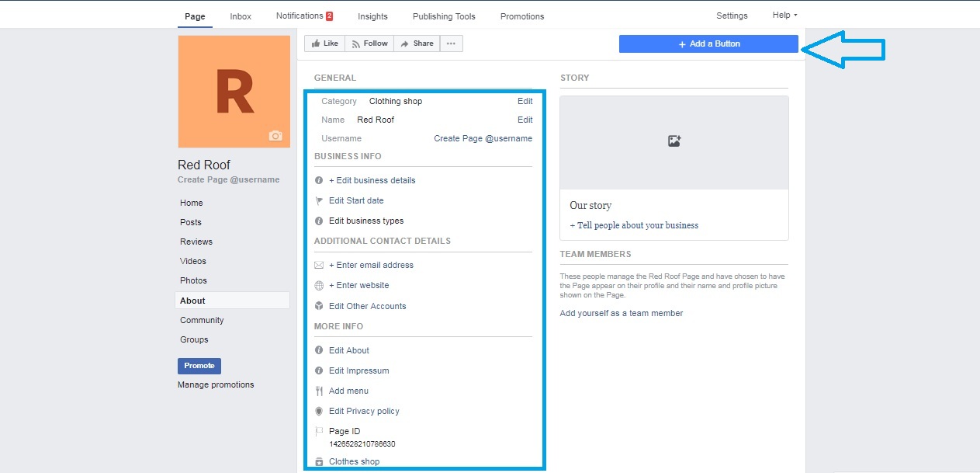
Task: Click the flag icon beside Edit Start date
Action: tap(319, 200)
